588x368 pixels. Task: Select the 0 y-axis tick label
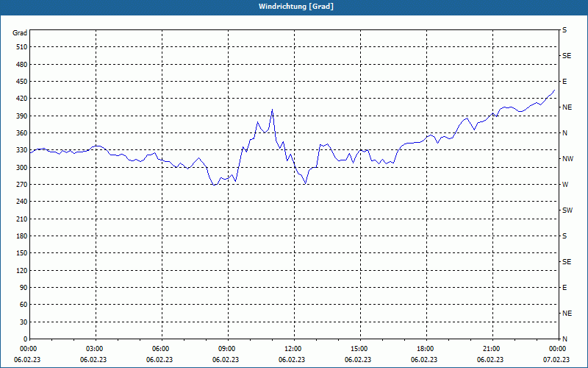coord(25,339)
